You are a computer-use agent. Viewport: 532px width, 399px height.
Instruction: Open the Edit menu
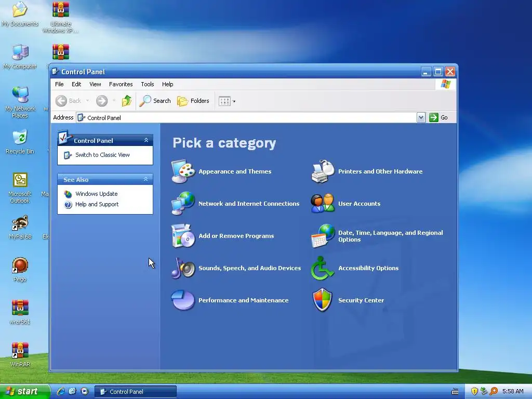click(x=76, y=84)
